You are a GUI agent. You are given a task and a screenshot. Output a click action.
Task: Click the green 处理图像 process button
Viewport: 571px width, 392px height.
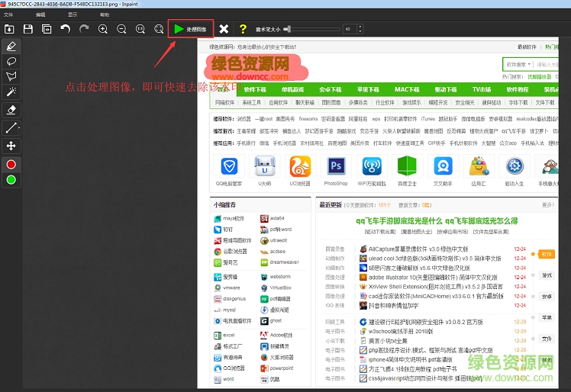190,29
